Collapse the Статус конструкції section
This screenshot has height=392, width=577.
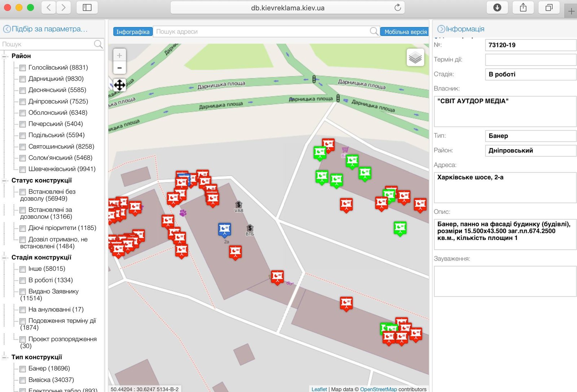pyautogui.click(x=5, y=181)
